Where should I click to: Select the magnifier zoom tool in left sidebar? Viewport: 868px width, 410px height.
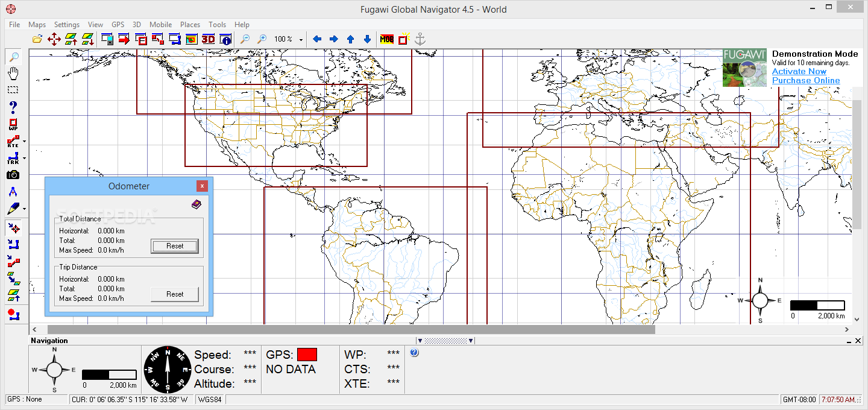click(x=13, y=57)
